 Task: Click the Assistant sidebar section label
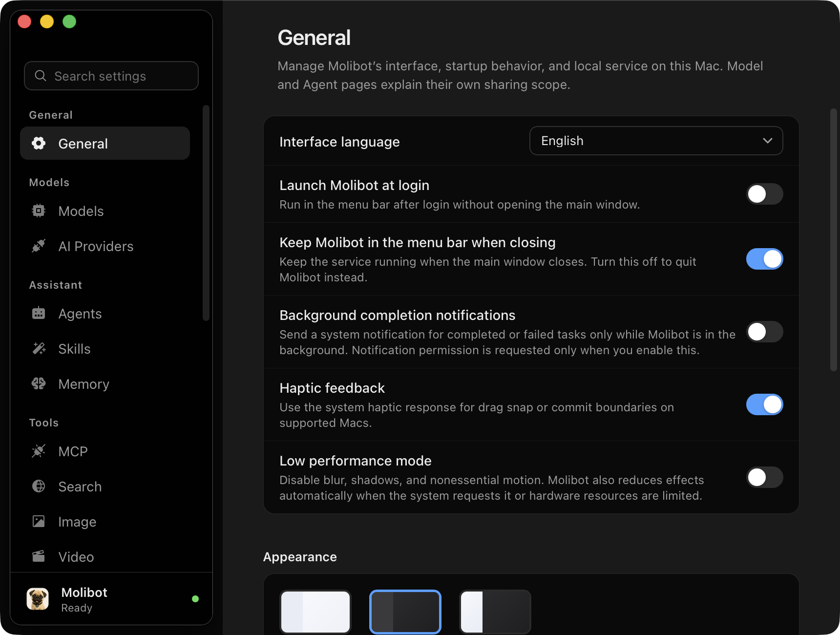pos(56,285)
